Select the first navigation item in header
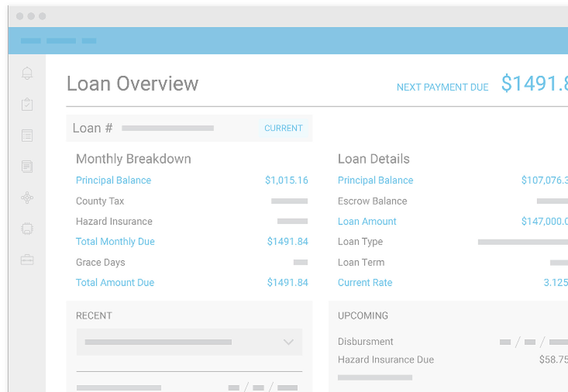This screenshot has height=392, width=568. point(30,40)
